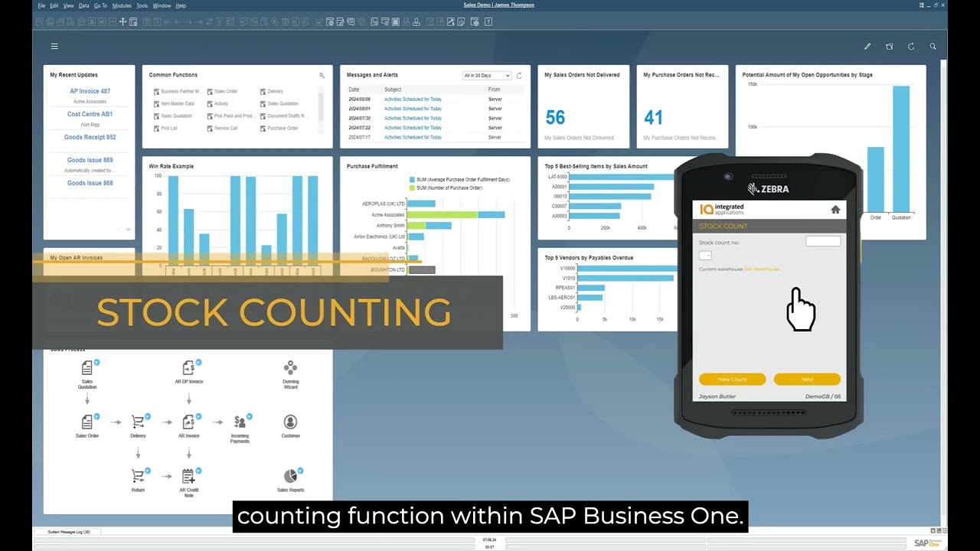
Task: Open Item Master Data function
Action: pyautogui.click(x=173, y=103)
